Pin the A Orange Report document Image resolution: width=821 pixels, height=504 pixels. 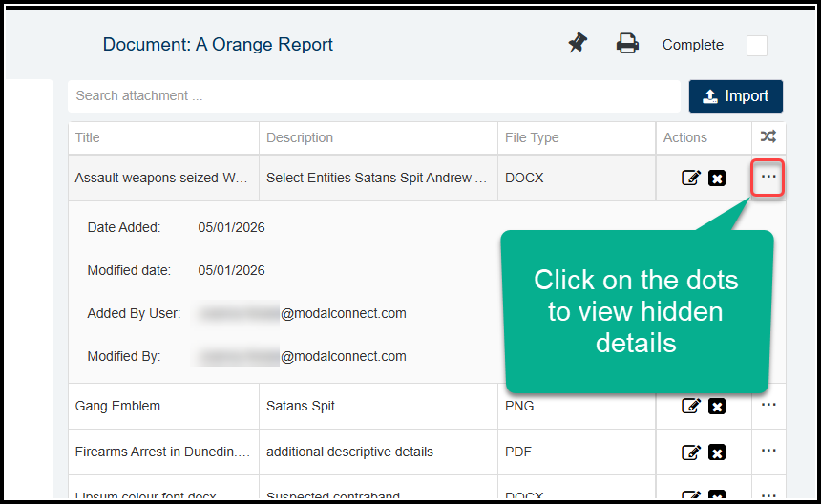578,44
